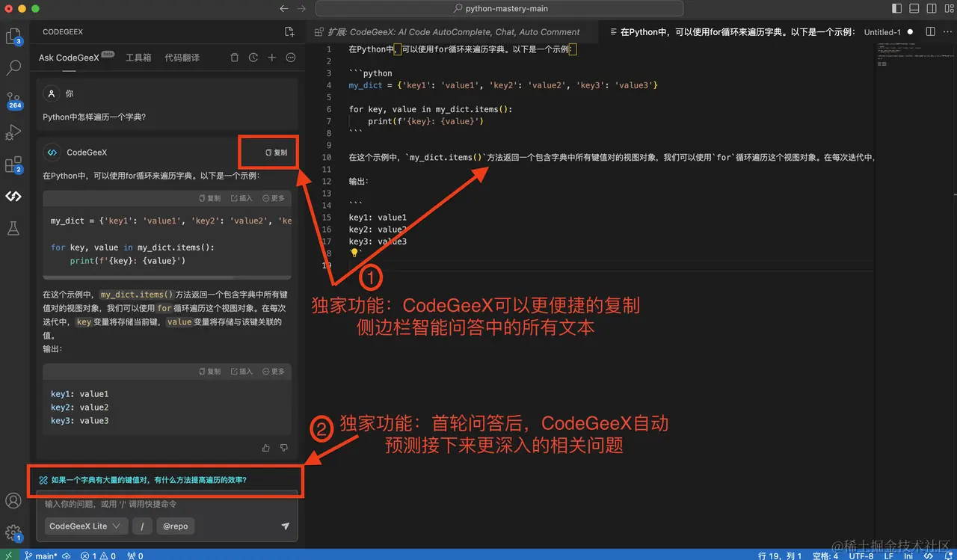
Task: Click the slash command button
Action: [142, 526]
